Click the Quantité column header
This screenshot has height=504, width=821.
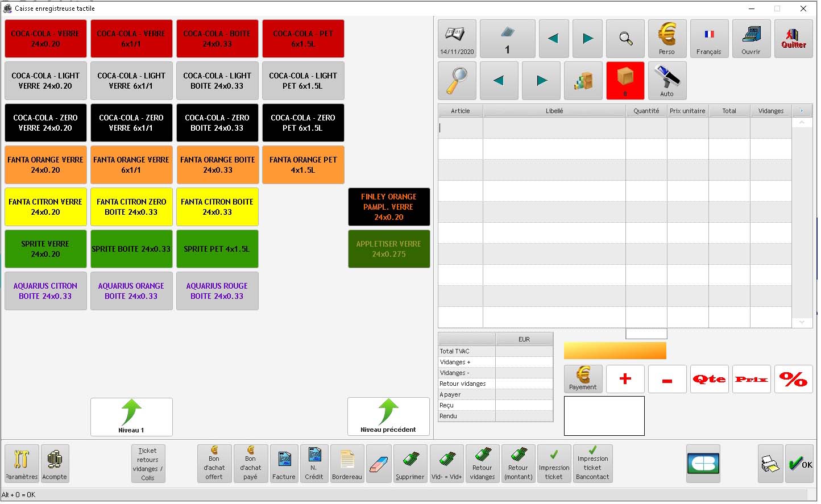646,111
